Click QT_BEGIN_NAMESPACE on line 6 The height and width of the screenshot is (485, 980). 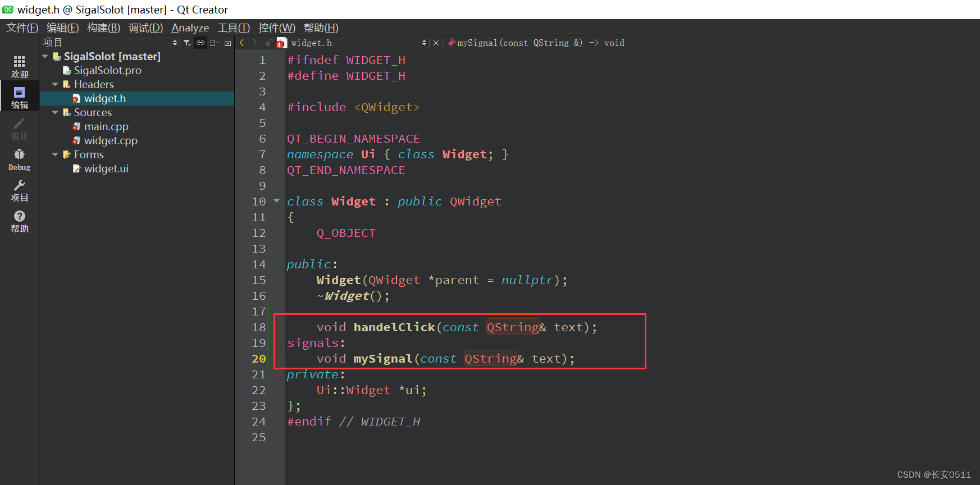(x=353, y=139)
